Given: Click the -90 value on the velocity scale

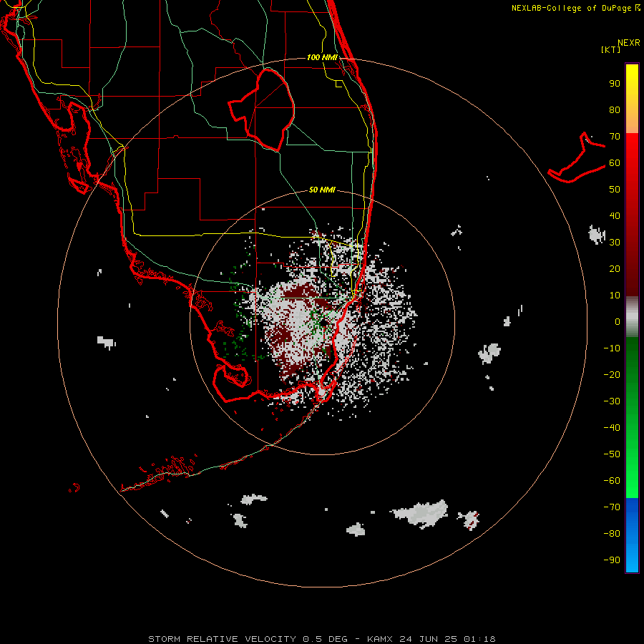Looking at the screenshot, I should [612, 560].
